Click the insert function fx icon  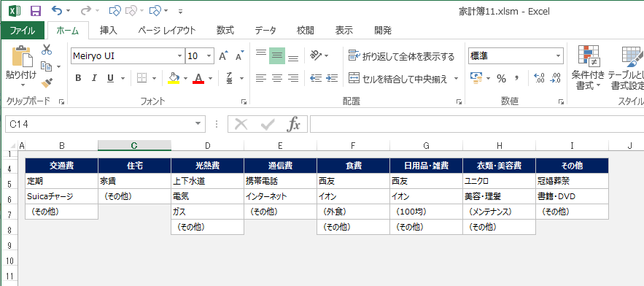pyautogui.click(x=293, y=124)
